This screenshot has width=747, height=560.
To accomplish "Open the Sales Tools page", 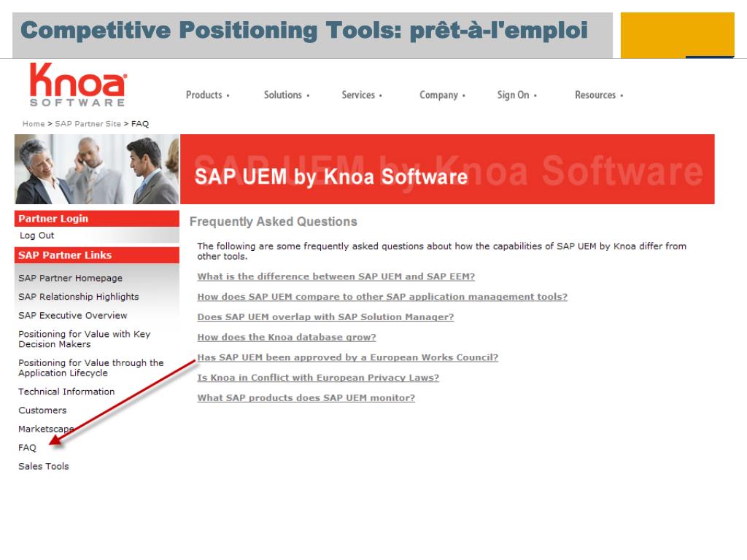I will click(x=43, y=466).
